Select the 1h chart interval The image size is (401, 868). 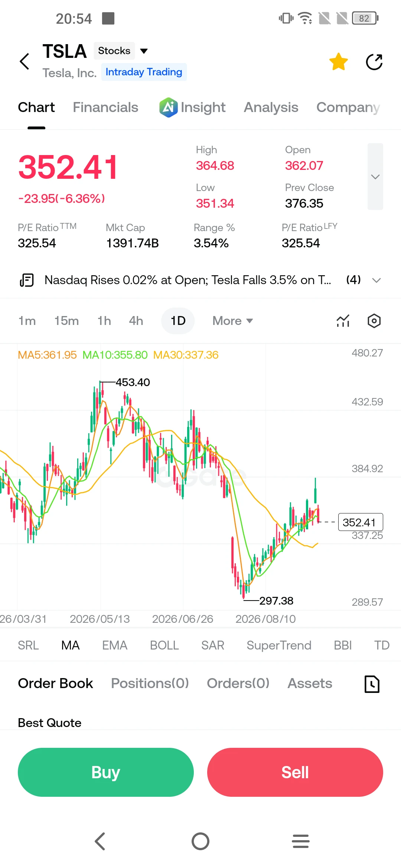(x=104, y=321)
